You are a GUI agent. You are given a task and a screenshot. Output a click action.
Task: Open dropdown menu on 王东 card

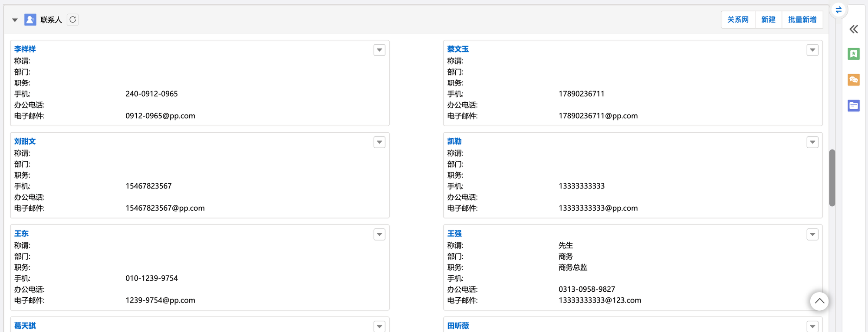point(379,234)
